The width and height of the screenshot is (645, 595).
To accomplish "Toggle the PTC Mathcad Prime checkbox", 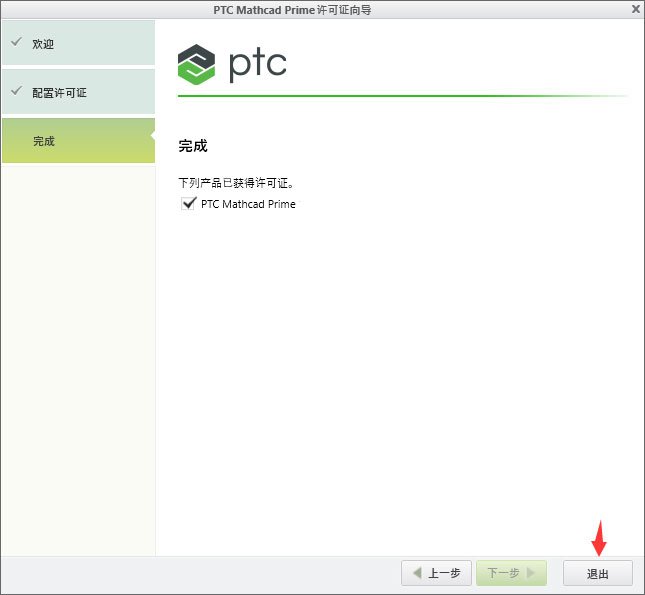I will [x=188, y=204].
